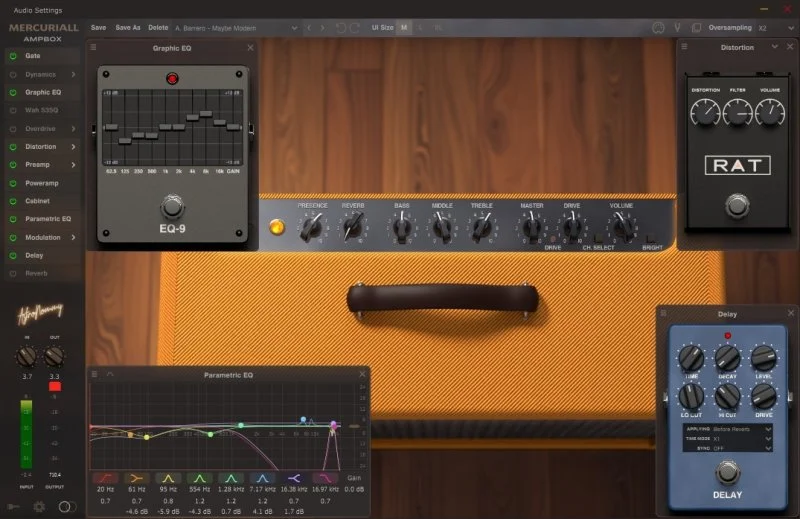Open the Delay panel menu icon
The width and height of the screenshot is (800, 519).
[x=664, y=313]
